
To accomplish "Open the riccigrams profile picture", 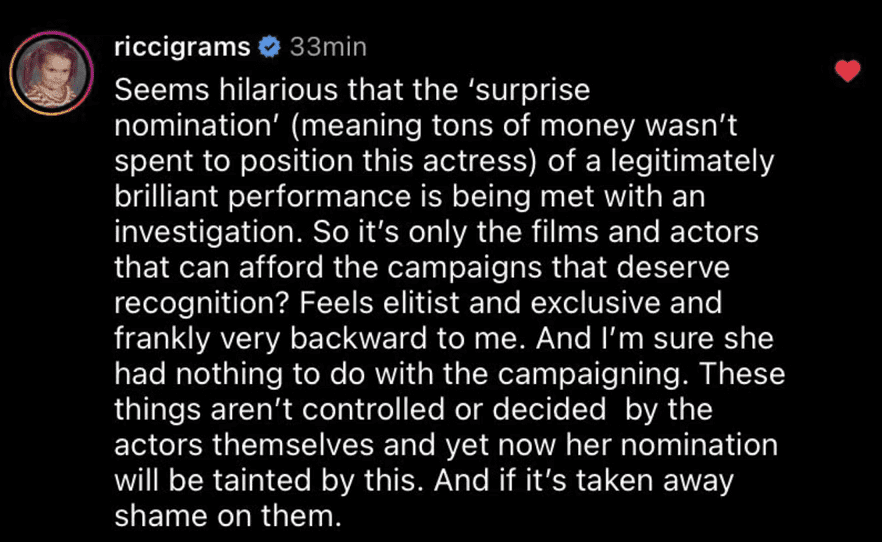I will (x=52, y=73).
